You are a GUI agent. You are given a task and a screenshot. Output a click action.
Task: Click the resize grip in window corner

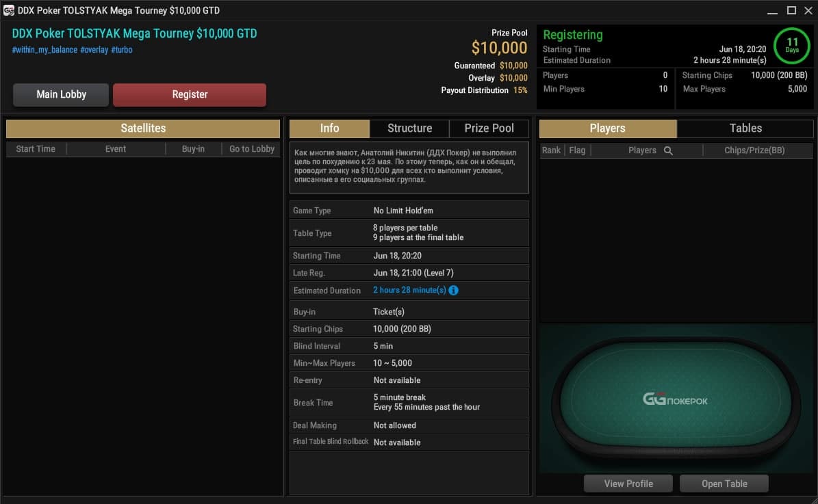814,500
